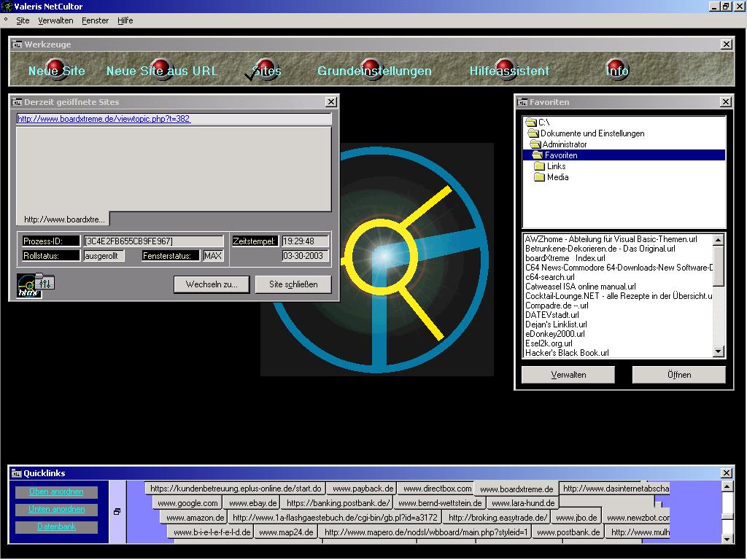The height and width of the screenshot is (560, 747).
Task: Click the Info toolbar button
Action: (x=616, y=71)
